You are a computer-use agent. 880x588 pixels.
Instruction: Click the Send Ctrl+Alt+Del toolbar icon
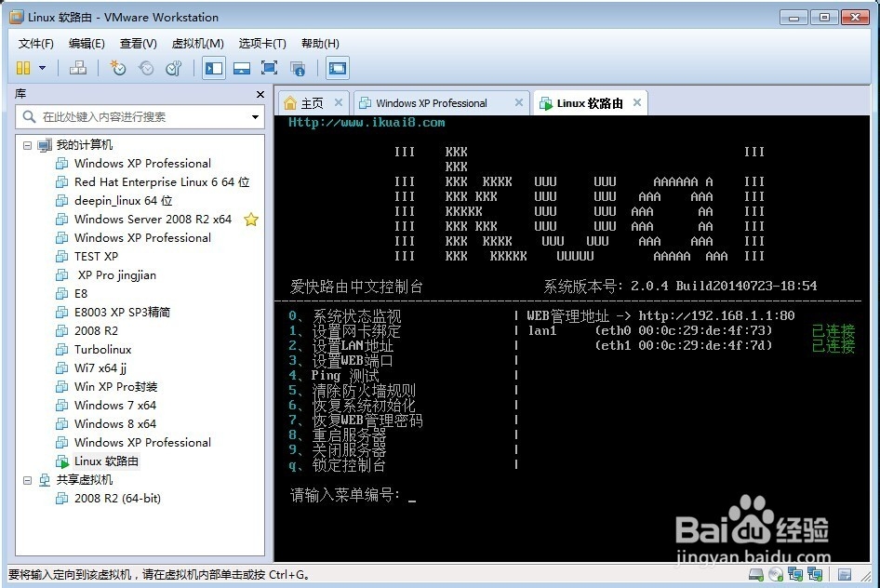tap(78, 69)
